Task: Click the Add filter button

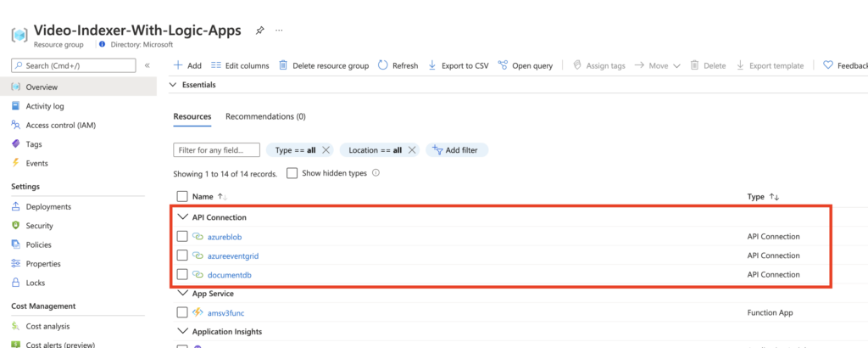Action: (x=457, y=150)
